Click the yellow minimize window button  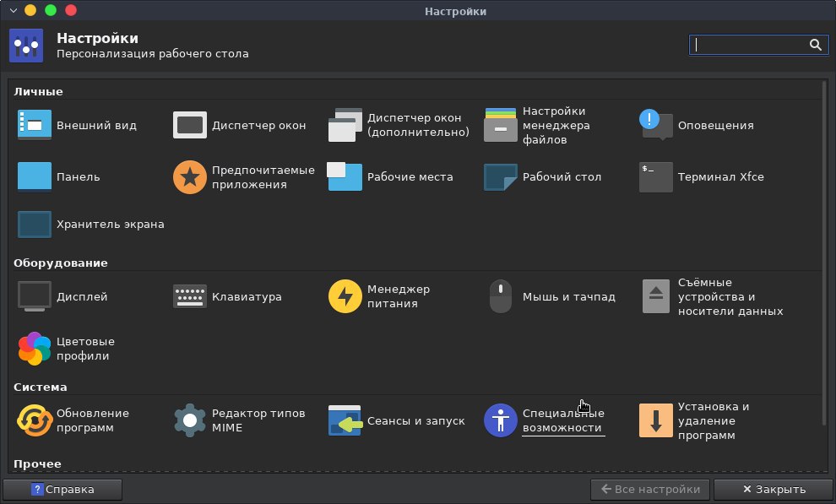click(30, 10)
